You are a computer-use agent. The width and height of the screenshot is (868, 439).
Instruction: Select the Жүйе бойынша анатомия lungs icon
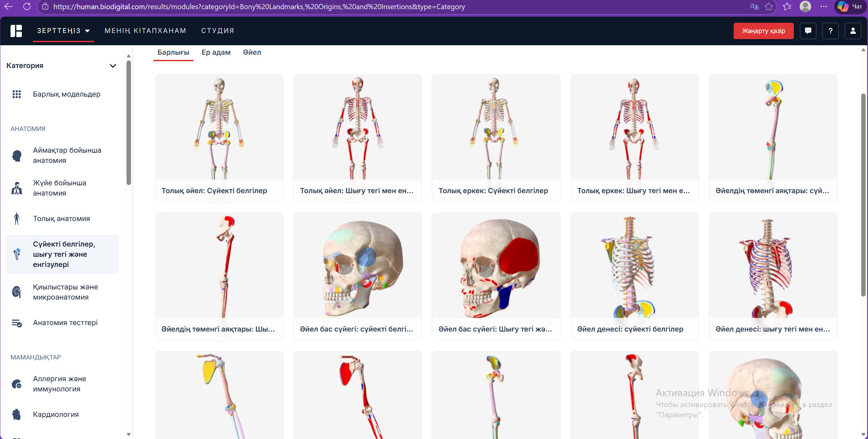[16, 188]
